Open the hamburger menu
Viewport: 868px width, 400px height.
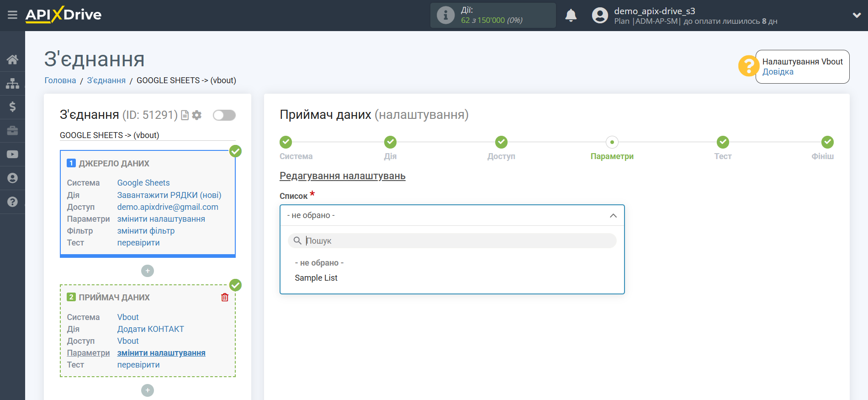[12, 15]
